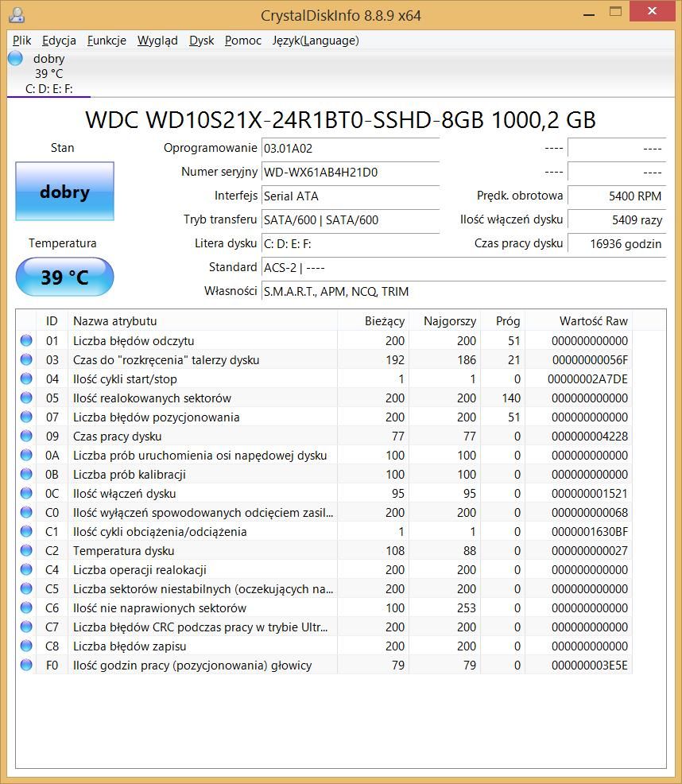
Task: Click the Bieżący column header
Action: point(374,321)
